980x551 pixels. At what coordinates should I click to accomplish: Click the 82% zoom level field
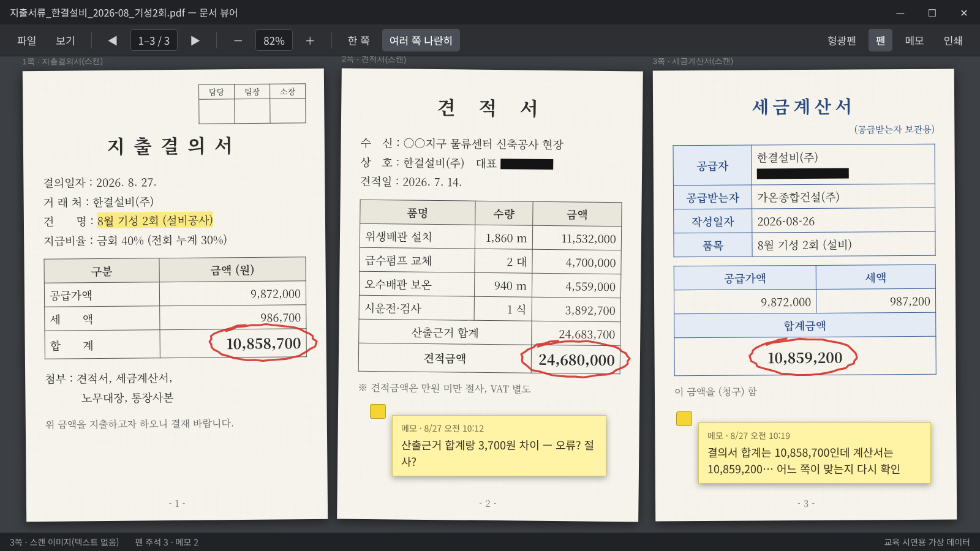274,40
